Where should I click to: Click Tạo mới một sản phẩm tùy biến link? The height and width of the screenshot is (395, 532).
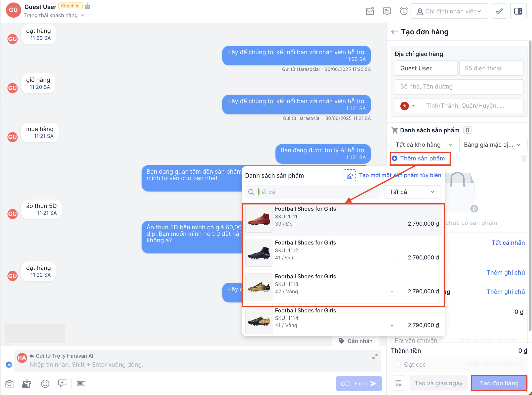tap(400, 175)
